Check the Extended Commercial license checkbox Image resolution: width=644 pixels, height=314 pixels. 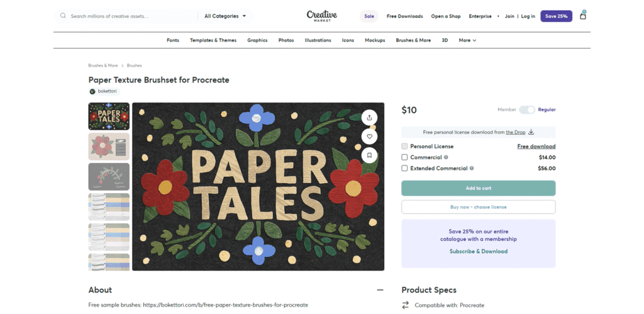(x=405, y=169)
